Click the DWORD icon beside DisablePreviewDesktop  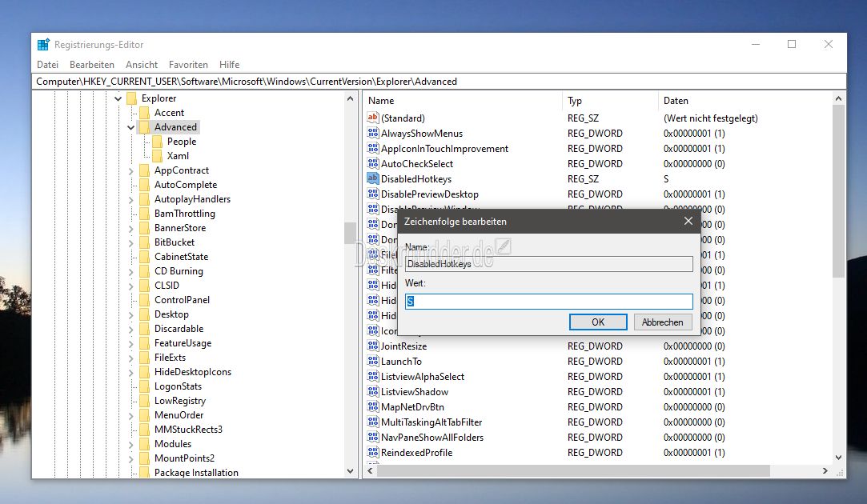373,194
